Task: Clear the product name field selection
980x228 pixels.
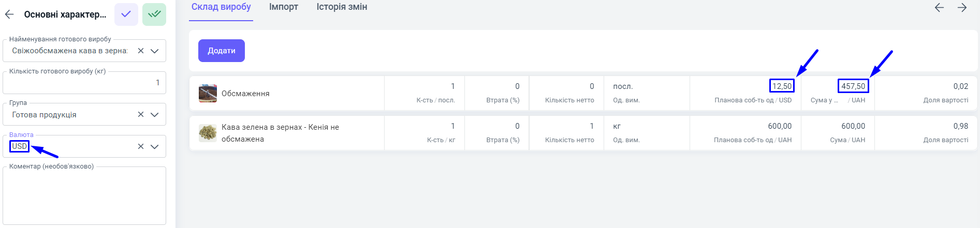Action: pos(141,51)
